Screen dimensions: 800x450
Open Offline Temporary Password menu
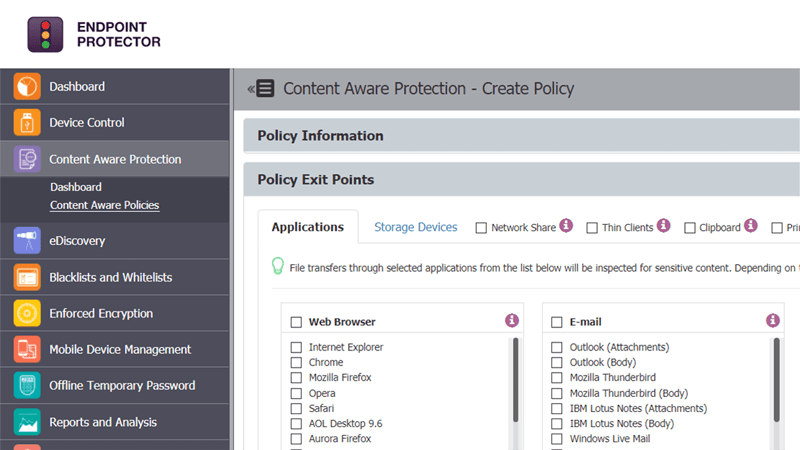122,386
